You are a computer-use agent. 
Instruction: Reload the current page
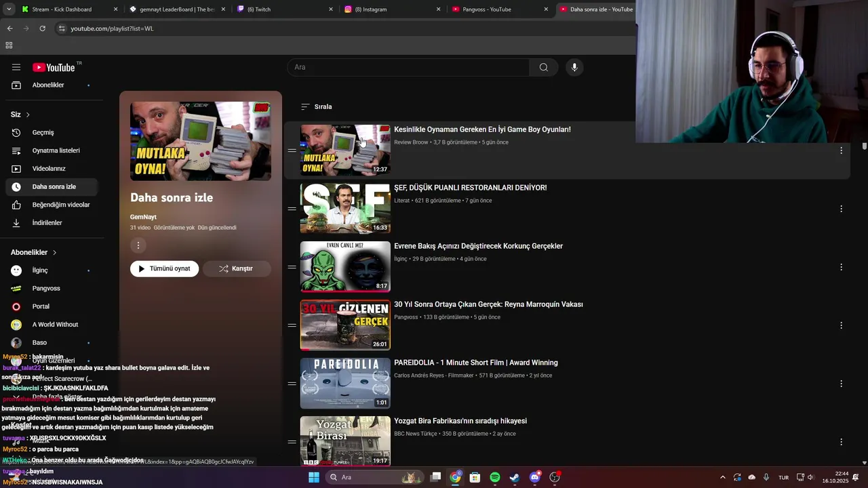point(42,28)
